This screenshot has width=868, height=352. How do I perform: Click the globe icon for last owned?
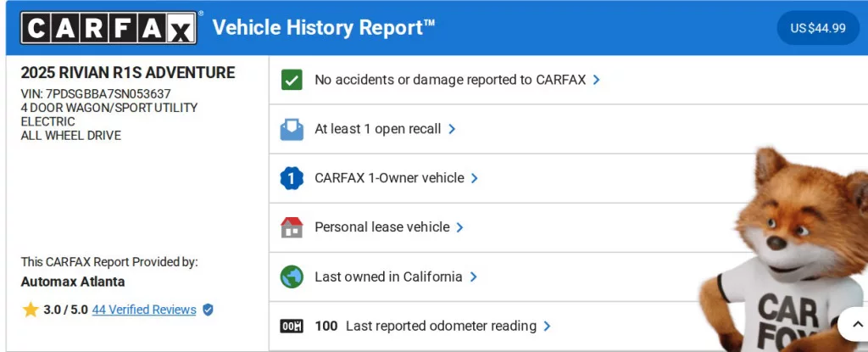[x=292, y=277]
